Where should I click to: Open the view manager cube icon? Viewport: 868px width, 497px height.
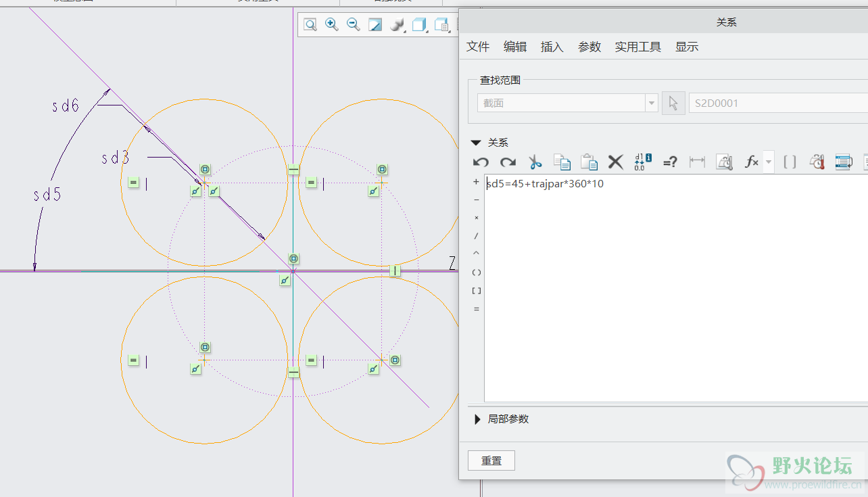[x=442, y=25]
